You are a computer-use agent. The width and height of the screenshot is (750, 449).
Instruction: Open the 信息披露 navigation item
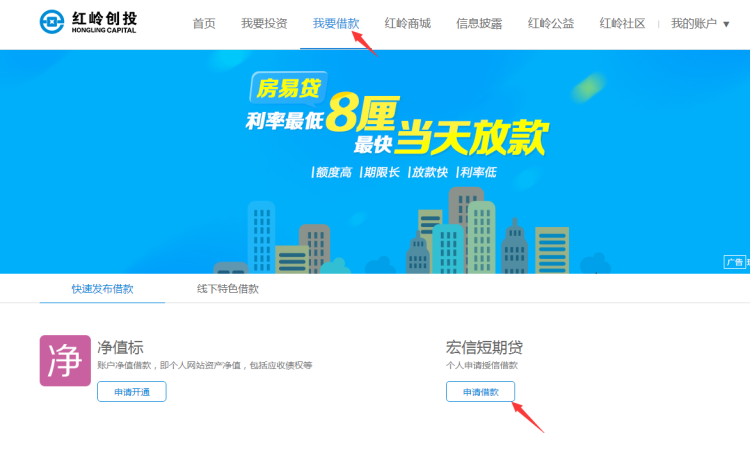[x=479, y=23]
